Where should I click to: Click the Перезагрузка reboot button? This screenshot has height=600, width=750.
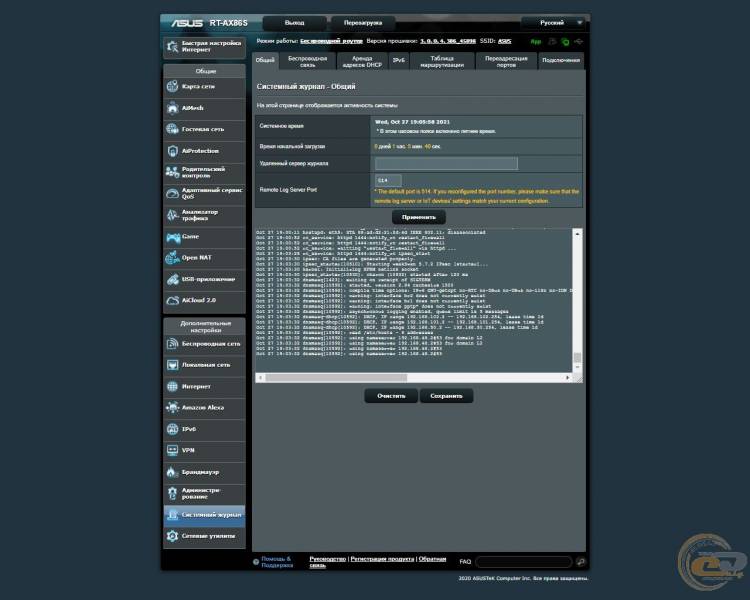(363, 23)
